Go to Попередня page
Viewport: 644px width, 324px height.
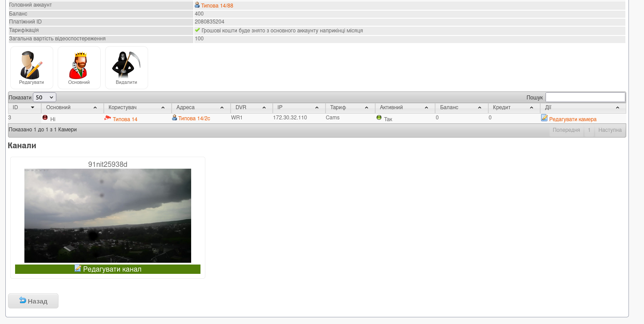pyautogui.click(x=566, y=130)
